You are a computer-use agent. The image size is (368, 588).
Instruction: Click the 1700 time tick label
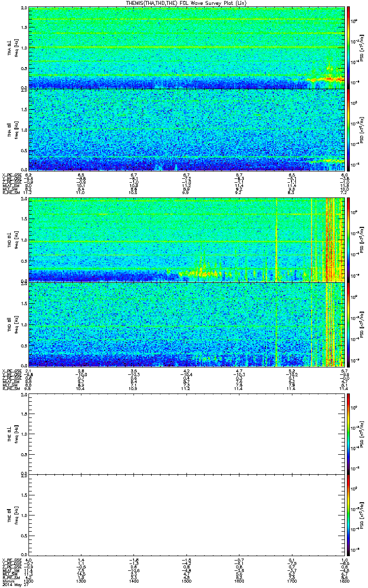click(292, 580)
